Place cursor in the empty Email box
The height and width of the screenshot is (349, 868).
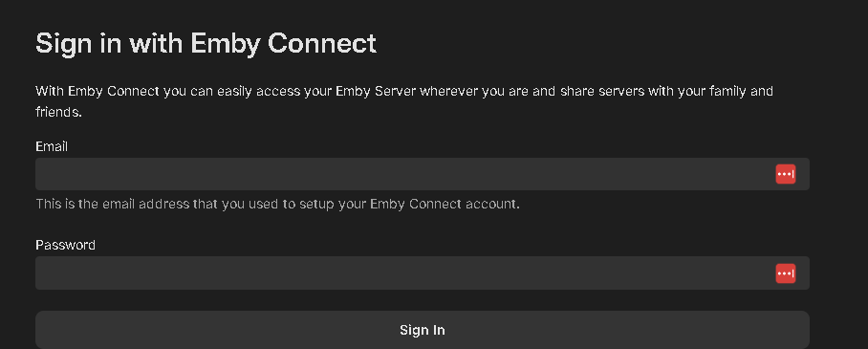pos(423,174)
